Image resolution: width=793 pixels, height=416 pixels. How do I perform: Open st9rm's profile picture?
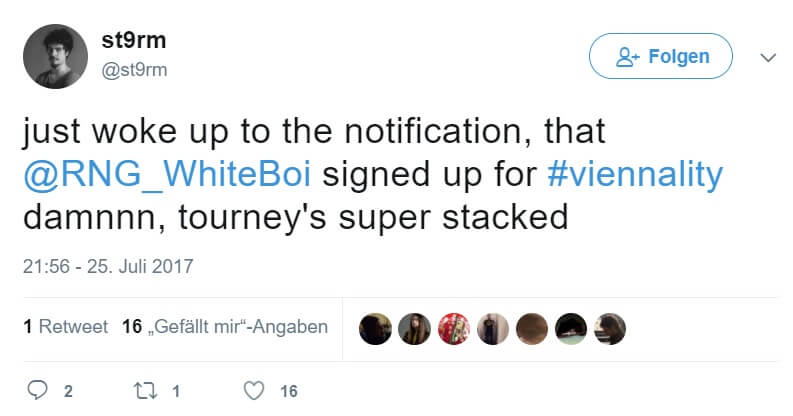(x=52, y=56)
